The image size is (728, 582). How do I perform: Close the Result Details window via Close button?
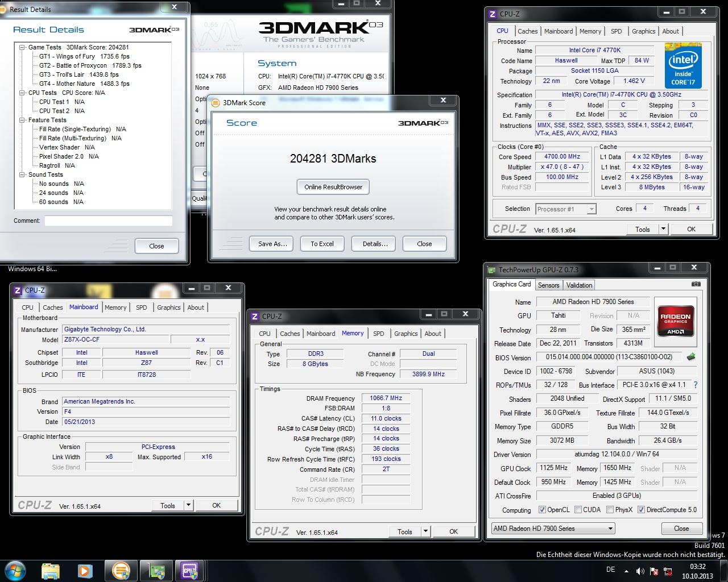[x=156, y=246]
